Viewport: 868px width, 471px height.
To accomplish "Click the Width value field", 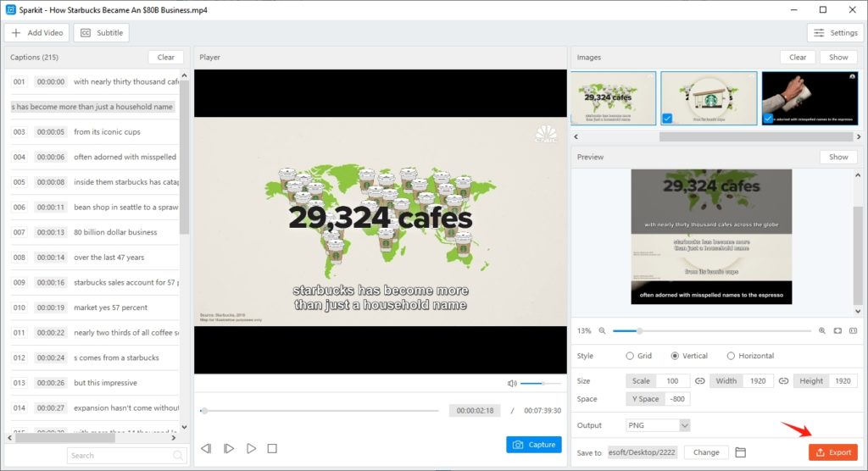I will pos(757,381).
